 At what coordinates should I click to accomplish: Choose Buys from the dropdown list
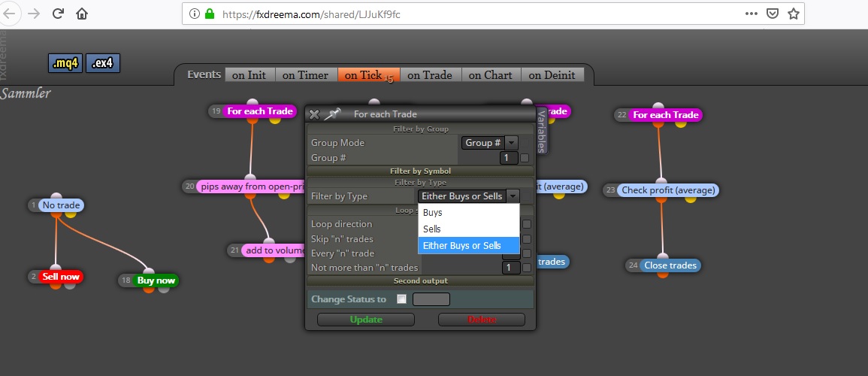pos(468,212)
